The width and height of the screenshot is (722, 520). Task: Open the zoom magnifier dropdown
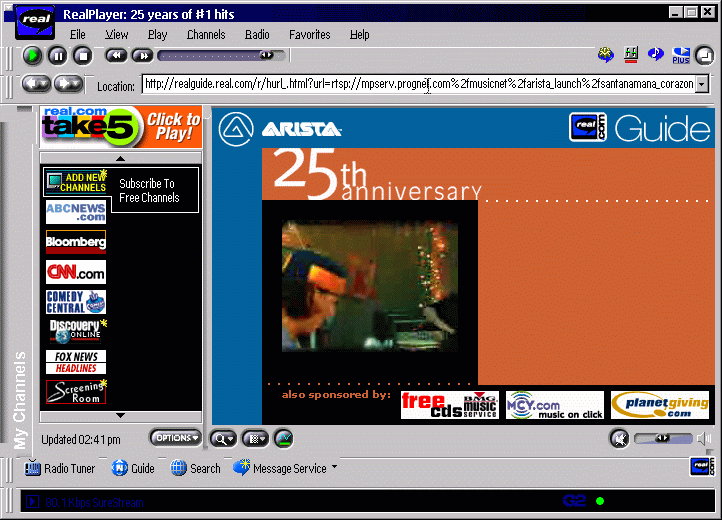pyautogui.click(x=223, y=439)
